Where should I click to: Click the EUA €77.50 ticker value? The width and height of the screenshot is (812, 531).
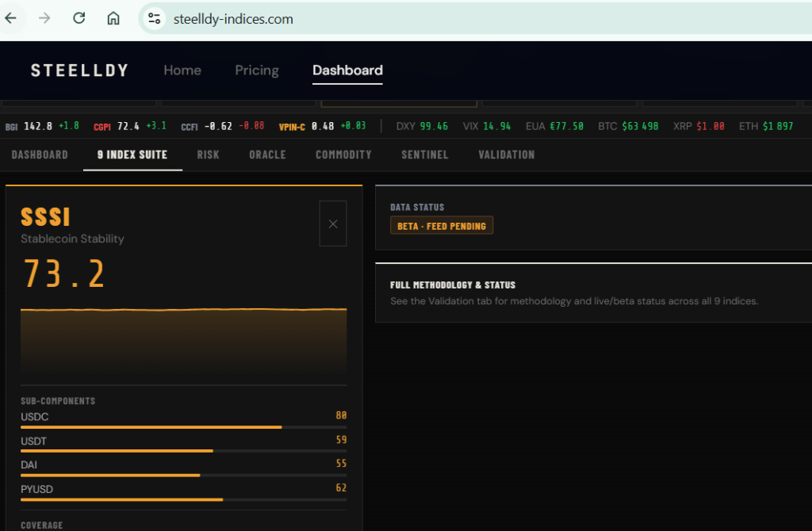[x=554, y=126]
